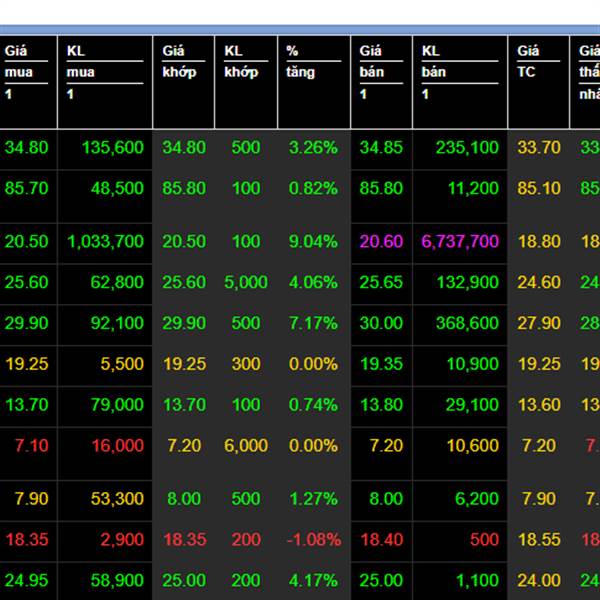Sort by the '% tăng' column header

[x=312, y=61]
